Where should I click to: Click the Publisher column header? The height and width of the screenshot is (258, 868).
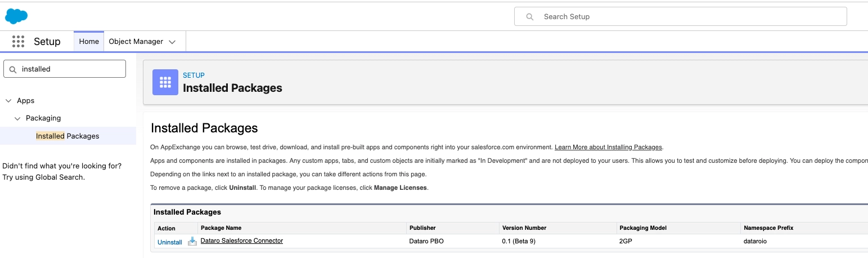click(x=422, y=228)
